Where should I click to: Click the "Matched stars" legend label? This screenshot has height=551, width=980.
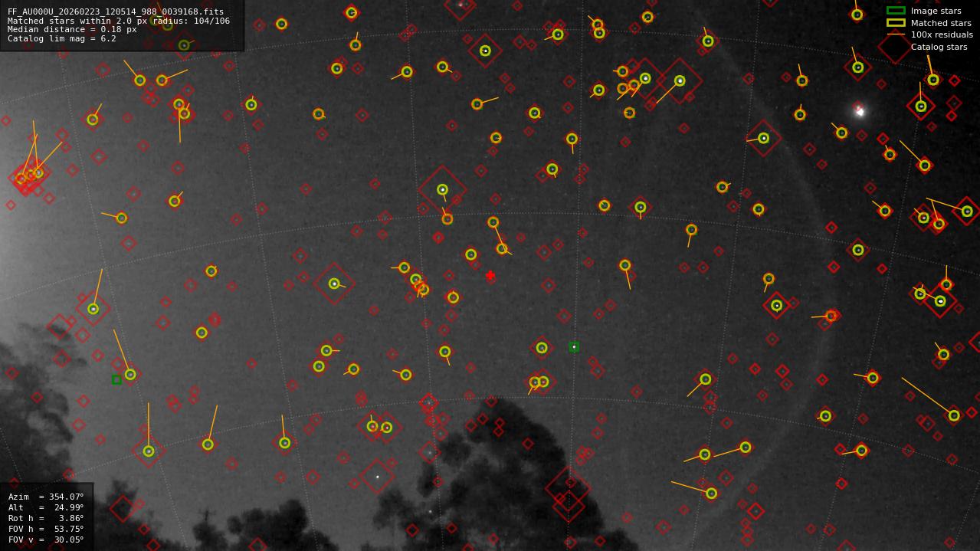coord(941,23)
